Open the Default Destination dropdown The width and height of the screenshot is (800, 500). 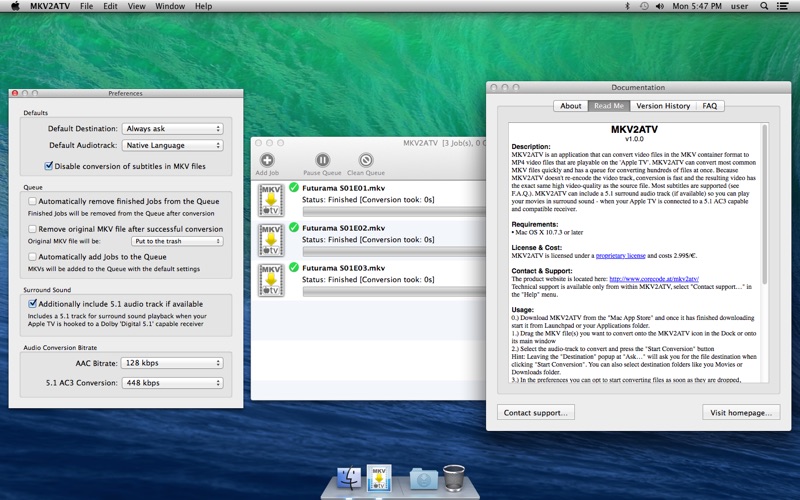[172, 129]
